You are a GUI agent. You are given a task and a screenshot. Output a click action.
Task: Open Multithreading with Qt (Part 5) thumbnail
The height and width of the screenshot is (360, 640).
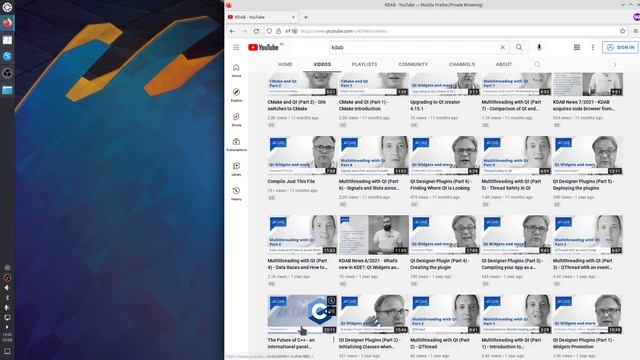[516, 156]
